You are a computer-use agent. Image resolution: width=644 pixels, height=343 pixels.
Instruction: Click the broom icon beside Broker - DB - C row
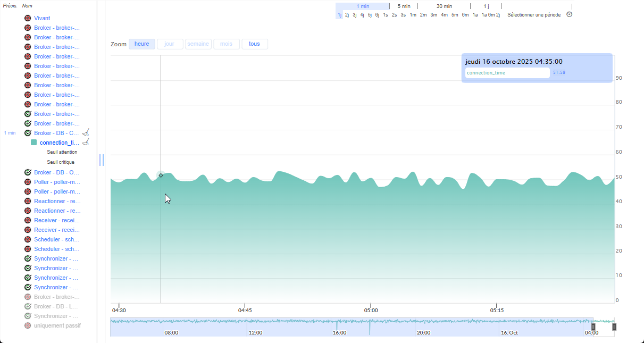tap(86, 132)
